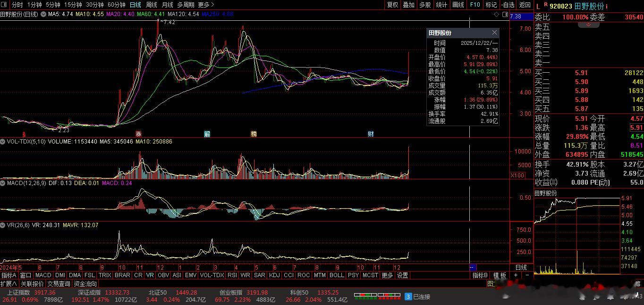Click the 资金流向 button
The width and height of the screenshot is (644, 305).
(x=85, y=284)
